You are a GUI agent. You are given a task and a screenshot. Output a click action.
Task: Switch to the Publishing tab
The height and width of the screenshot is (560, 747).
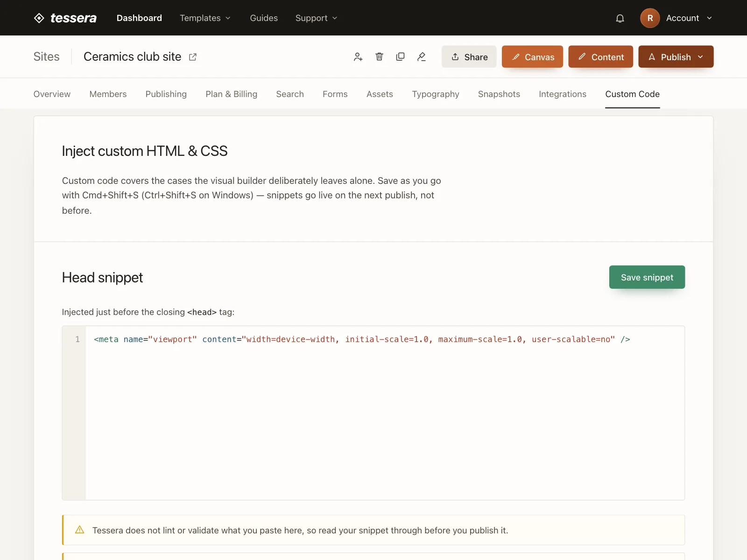pyautogui.click(x=166, y=94)
